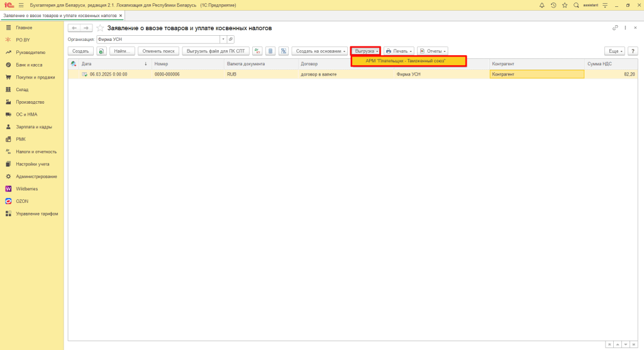Open favorites star in title bar
The image size is (644, 350).
coord(565,5)
